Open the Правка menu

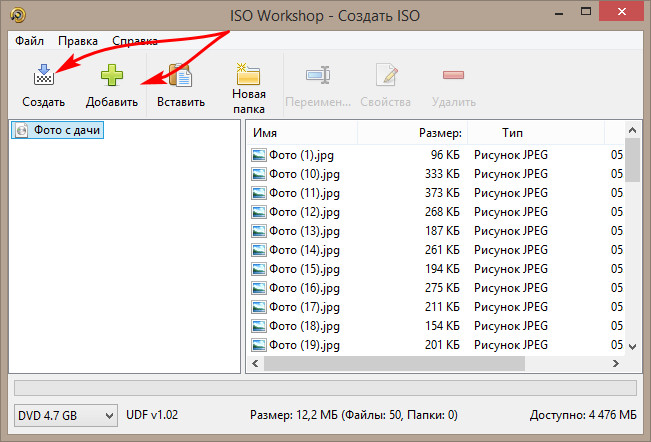78,41
